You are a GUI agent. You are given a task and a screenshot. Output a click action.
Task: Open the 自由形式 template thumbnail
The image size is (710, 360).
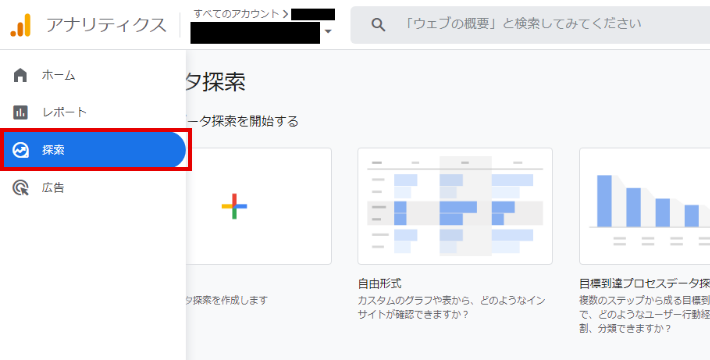tap(455, 206)
